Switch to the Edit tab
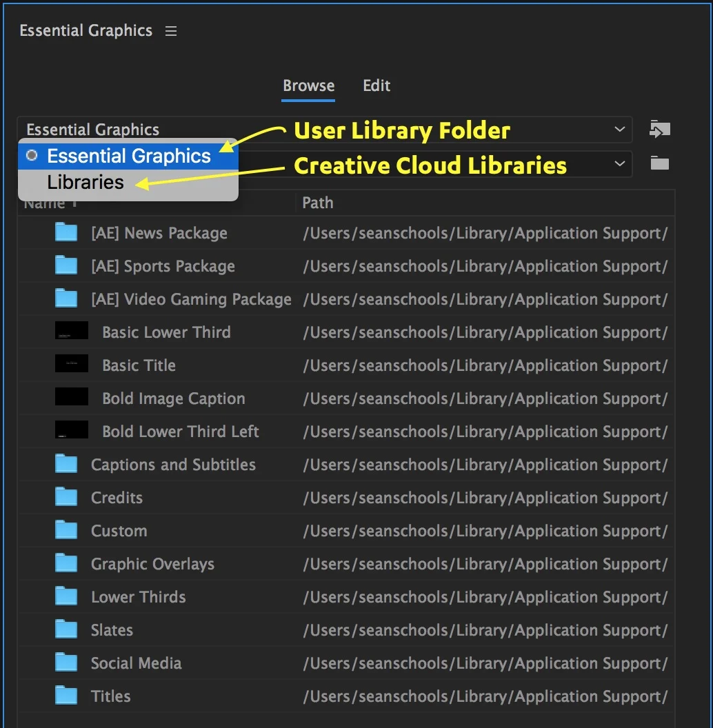Image resolution: width=713 pixels, height=728 pixels. [x=376, y=86]
